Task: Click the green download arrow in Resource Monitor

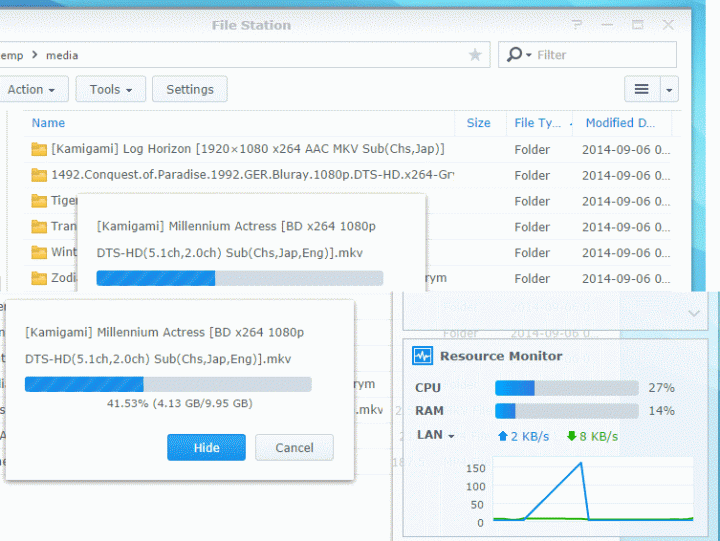Action: 572,436
